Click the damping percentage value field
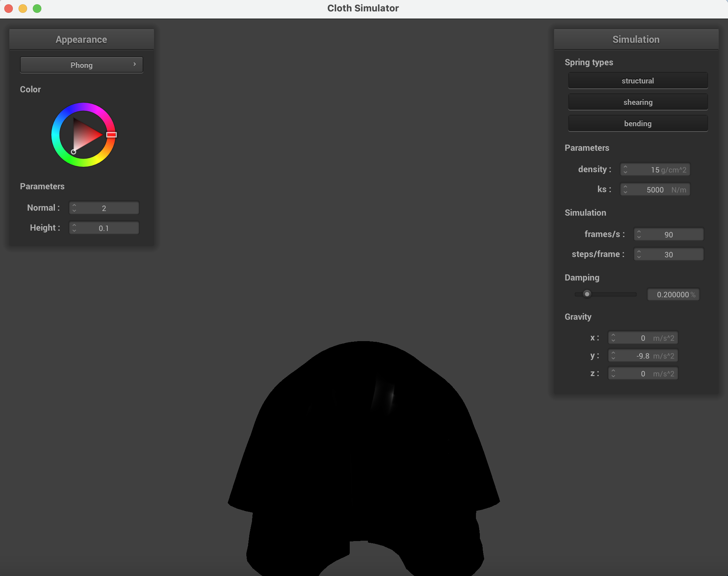 673,295
